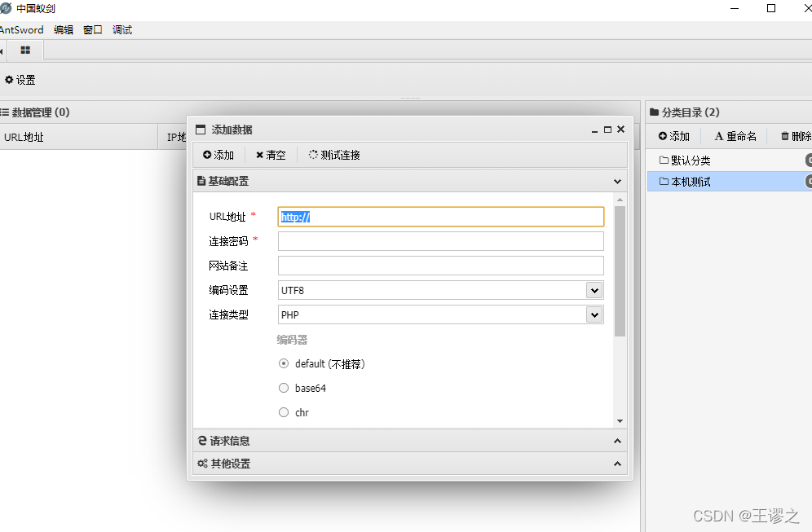The height and width of the screenshot is (532, 812).
Task: Open the AntSword menu
Action: click(21, 30)
